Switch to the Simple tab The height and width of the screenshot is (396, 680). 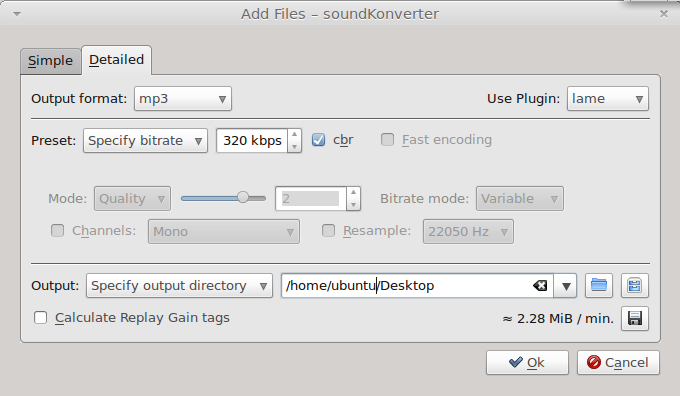tap(50, 61)
